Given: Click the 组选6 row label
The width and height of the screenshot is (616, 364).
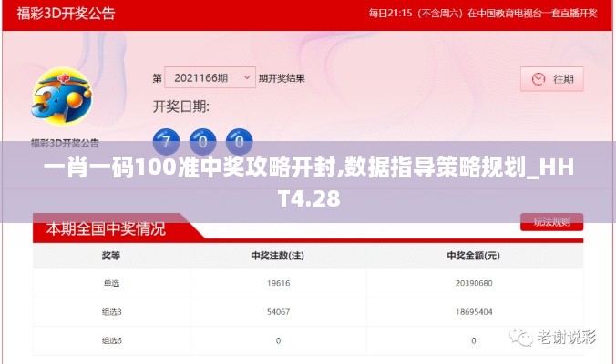Looking at the screenshot, I should 111,340.
